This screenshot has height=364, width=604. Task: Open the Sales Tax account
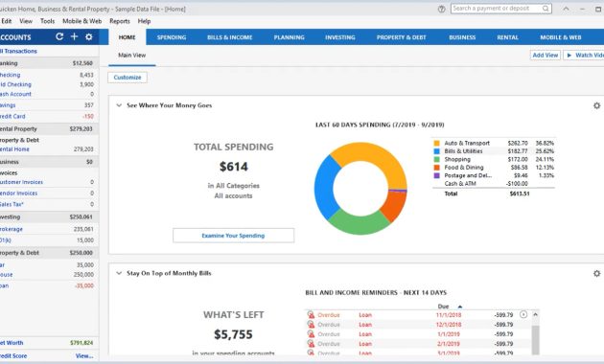(x=12, y=204)
